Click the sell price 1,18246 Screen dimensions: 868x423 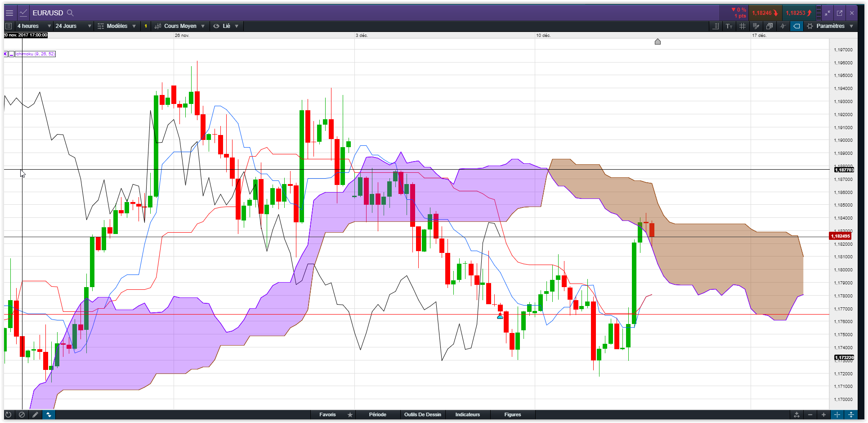tap(765, 13)
